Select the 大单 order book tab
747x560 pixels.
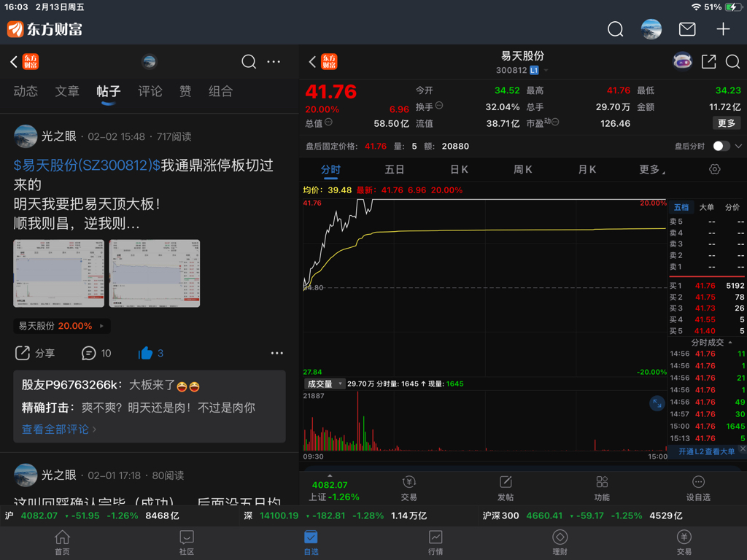coord(706,207)
